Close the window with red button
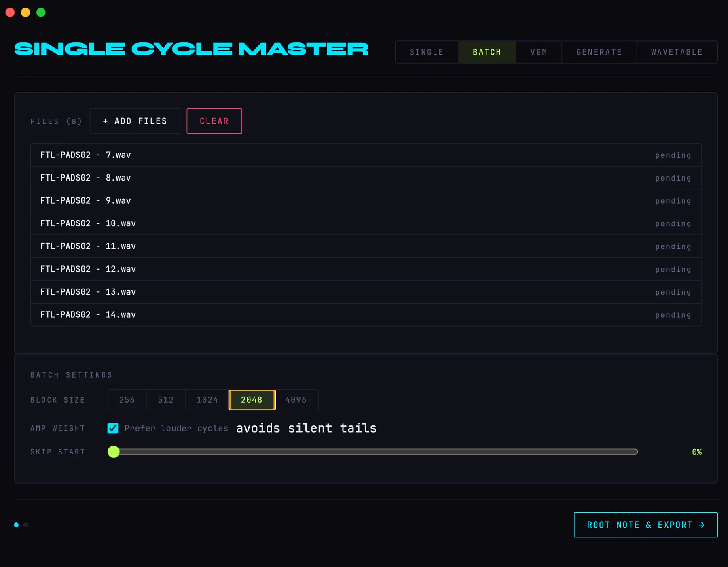The width and height of the screenshot is (728, 567). pyautogui.click(x=10, y=12)
